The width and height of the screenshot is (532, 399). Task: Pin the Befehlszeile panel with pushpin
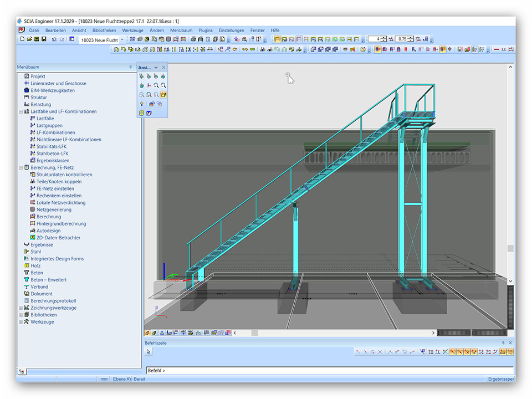pos(503,343)
